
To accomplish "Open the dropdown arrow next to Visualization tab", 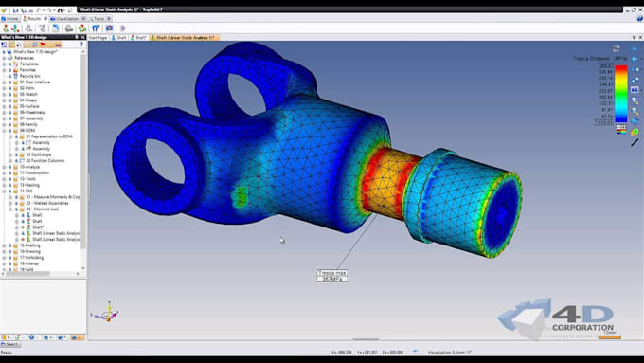I will click(x=83, y=19).
